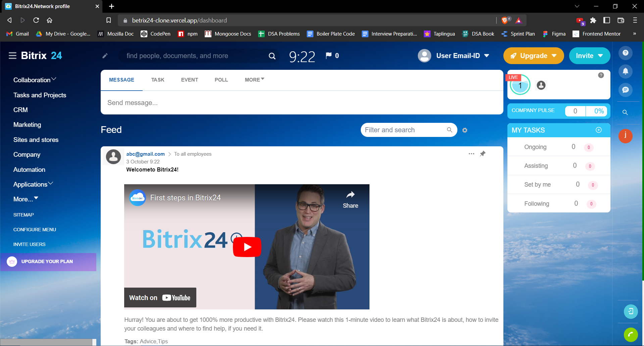The image size is (644, 346).
Task: Open the browser extensions puzzle icon
Action: 593,20
